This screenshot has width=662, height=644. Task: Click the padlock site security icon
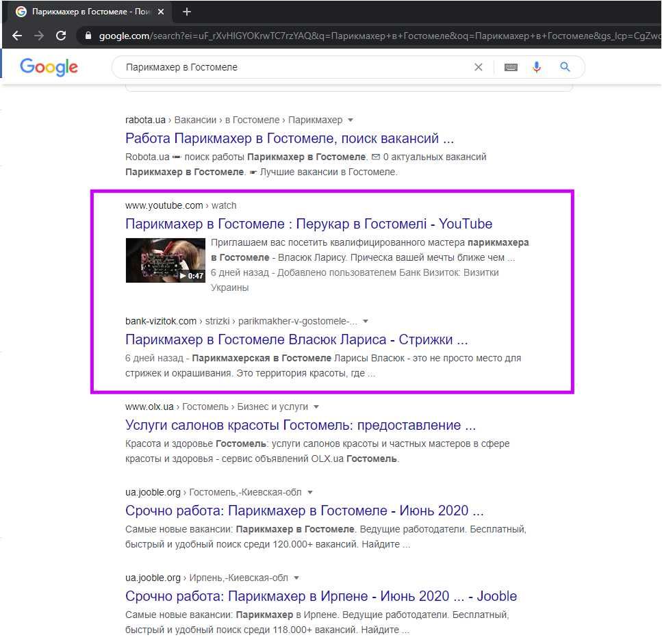[87, 36]
